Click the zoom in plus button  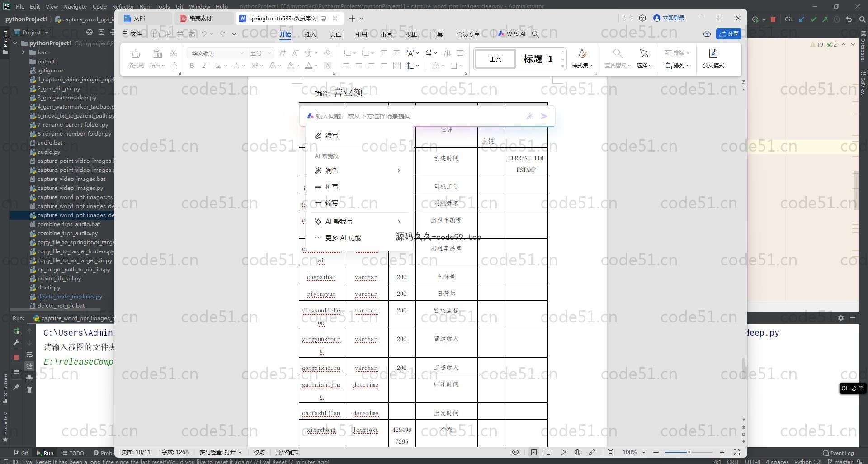[x=722, y=452]
